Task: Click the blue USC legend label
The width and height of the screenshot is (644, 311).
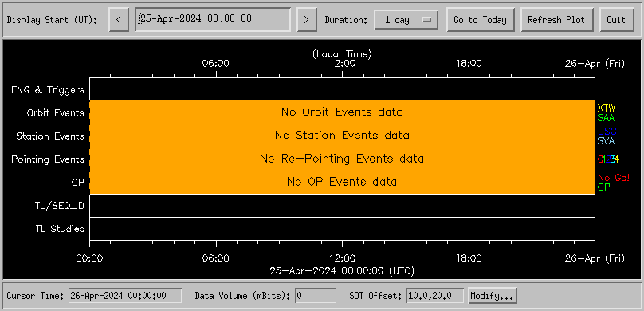Action: [x=607, y=132]
